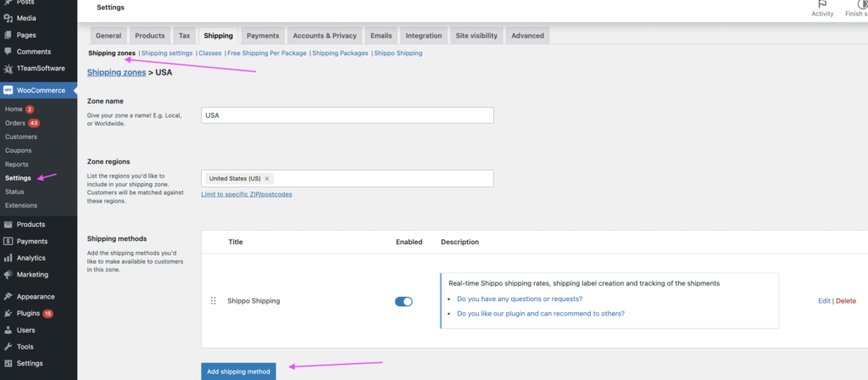This screenshot has width=868, height=380.
Task: Switch to the Payments tab
Action: (263, 36)
